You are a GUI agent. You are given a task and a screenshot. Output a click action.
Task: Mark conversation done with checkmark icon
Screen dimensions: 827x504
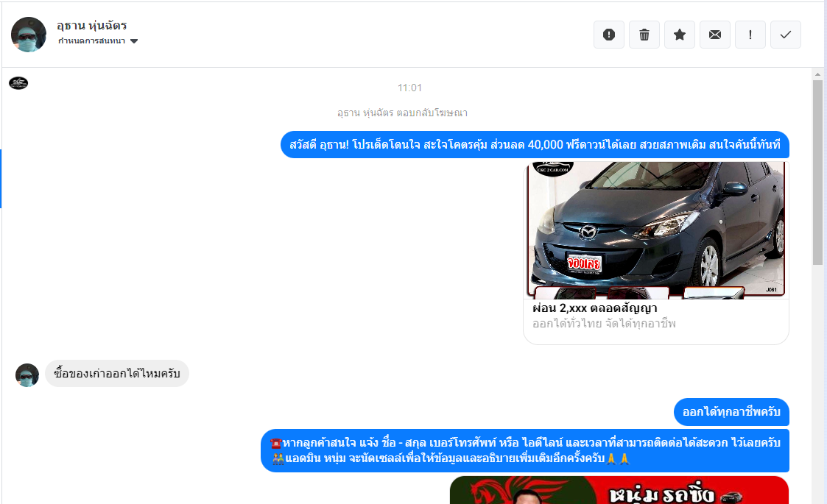click(x=786, y=35)
